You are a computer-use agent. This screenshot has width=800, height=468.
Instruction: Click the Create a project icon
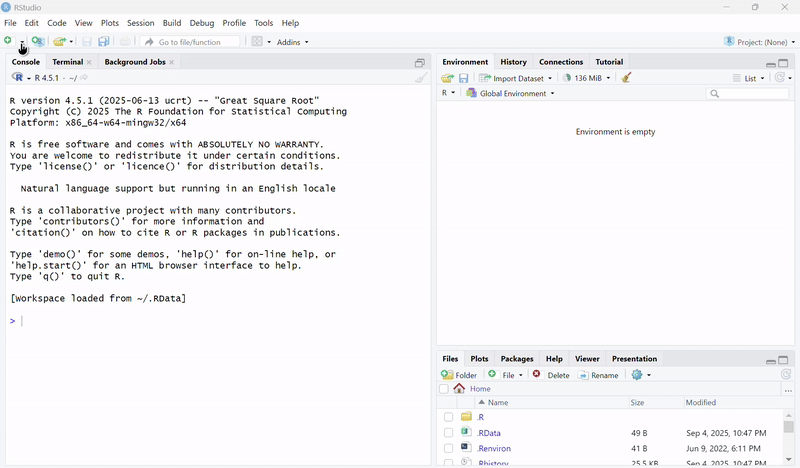click(38, 41)
